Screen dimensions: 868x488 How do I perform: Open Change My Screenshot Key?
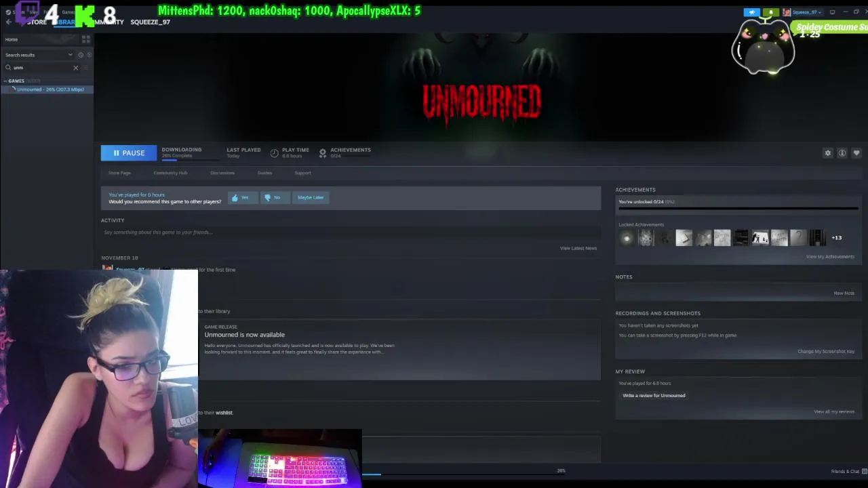click(826, 352)
